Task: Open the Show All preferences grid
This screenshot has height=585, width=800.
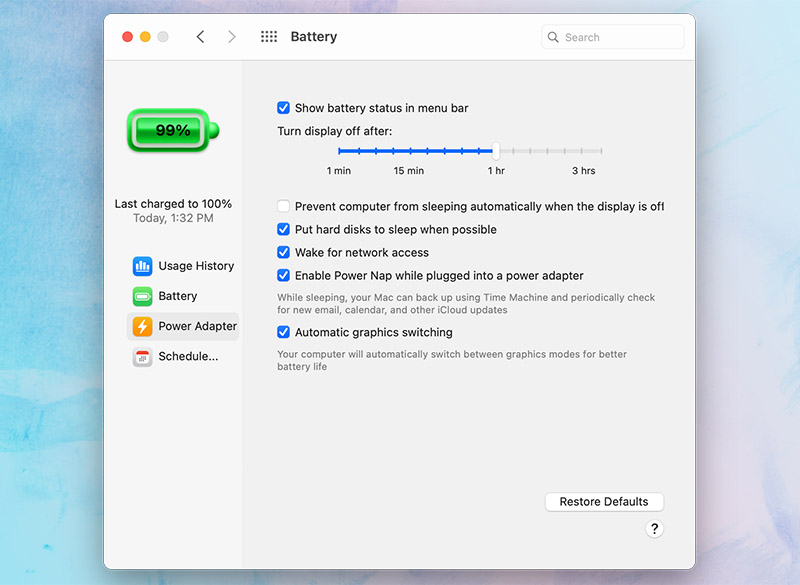Action: click(269, 37)
